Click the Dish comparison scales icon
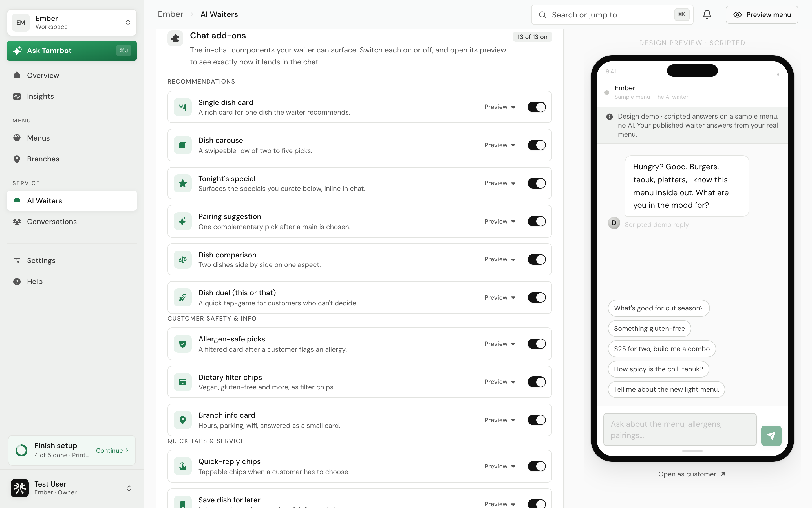Screen dimensions: 812x508 pos(182,259)
